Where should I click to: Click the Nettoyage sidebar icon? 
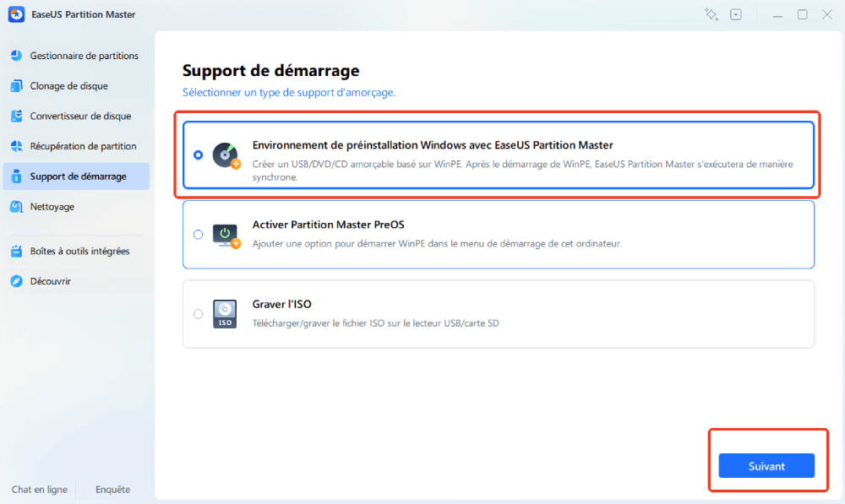pyautogui.click(x=17, y=206)
